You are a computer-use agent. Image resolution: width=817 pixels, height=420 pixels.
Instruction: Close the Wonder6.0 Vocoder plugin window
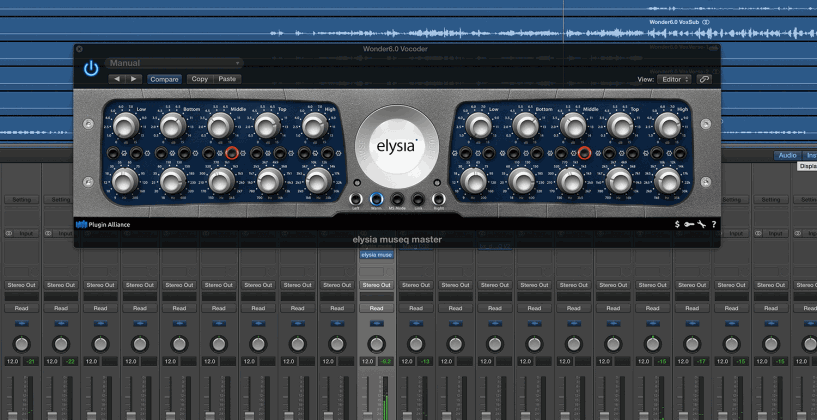[79, 49]
